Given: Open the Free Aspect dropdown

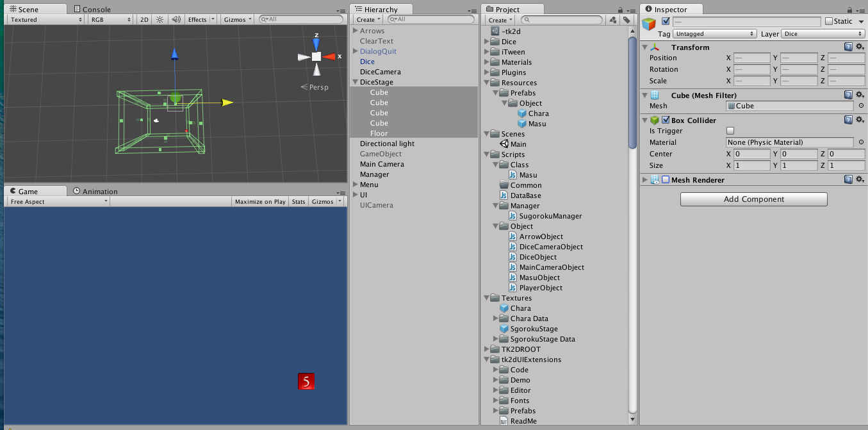Looking at the screenshot, I should (x=59, y=201).
